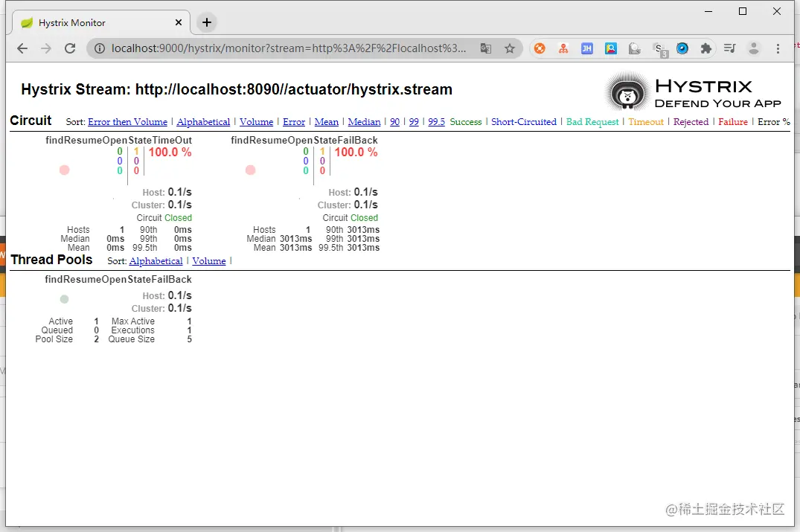Open the S extension with badge 3
Viewport: 800px width, 532px height.
point(660,49)
